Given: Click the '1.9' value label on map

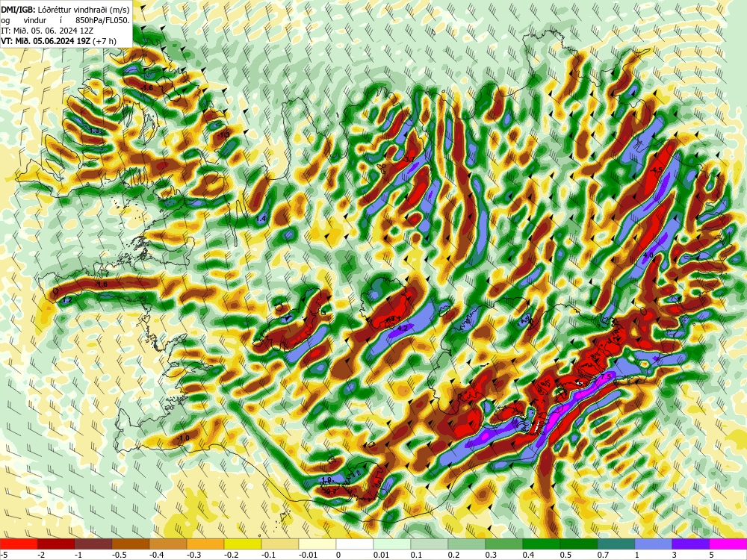Looking at the screenshot, I should pyautogui.click(x=326, y=479).
